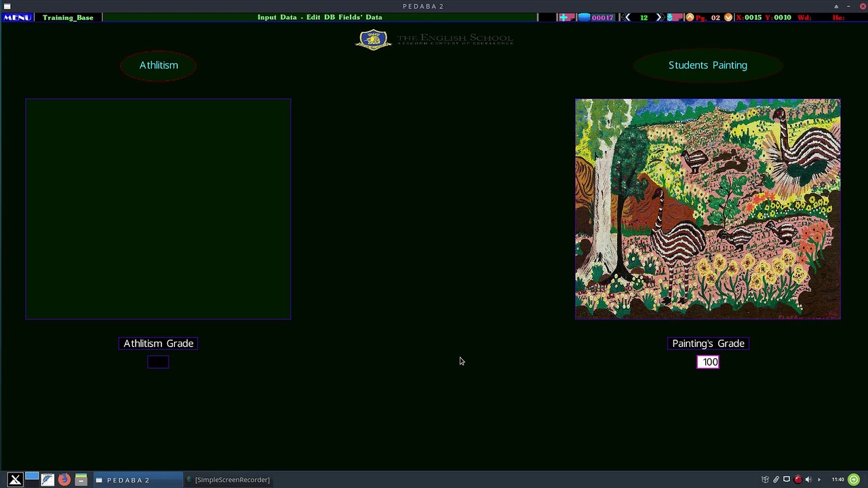Click the Wd: width readout

pyautogui.click(x=805, y=18)
